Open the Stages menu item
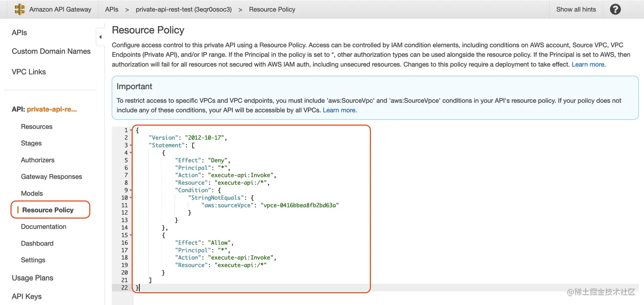The width and height of the screenshot is (644, 305). pos(32,143)
